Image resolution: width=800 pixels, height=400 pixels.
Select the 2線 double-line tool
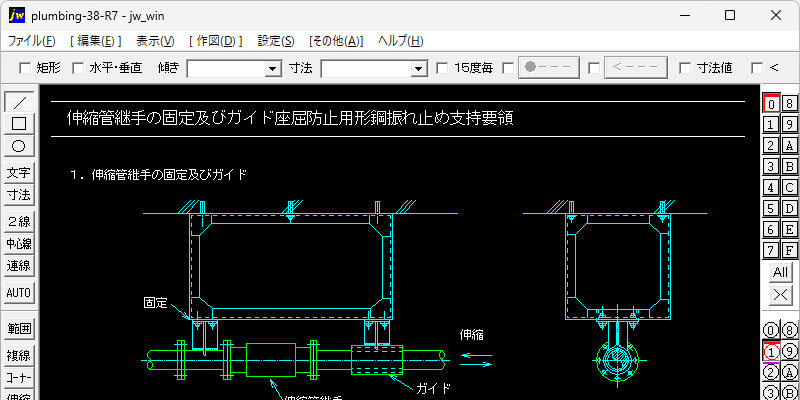(x=19, y=221)
